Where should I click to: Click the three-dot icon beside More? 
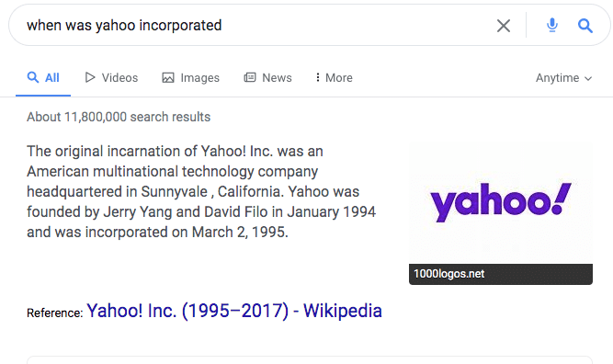point(317,77)
